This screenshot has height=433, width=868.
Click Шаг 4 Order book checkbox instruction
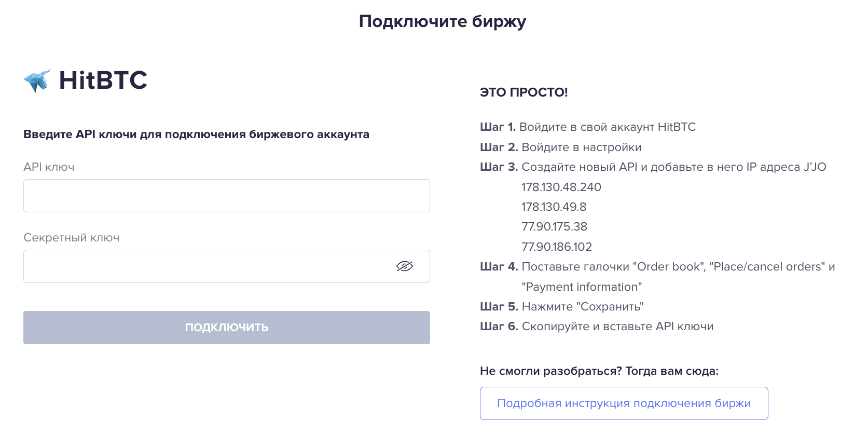coord(657,277)
